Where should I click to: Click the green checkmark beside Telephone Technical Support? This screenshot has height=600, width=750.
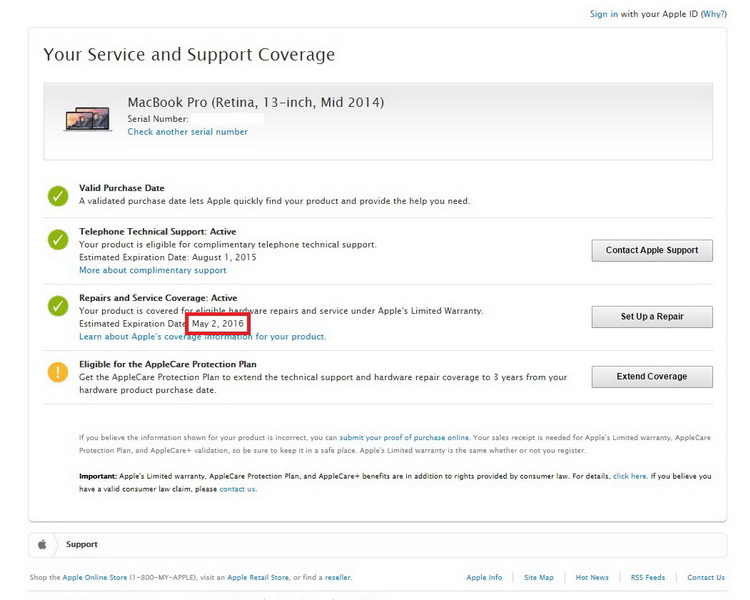click(58, 240)
